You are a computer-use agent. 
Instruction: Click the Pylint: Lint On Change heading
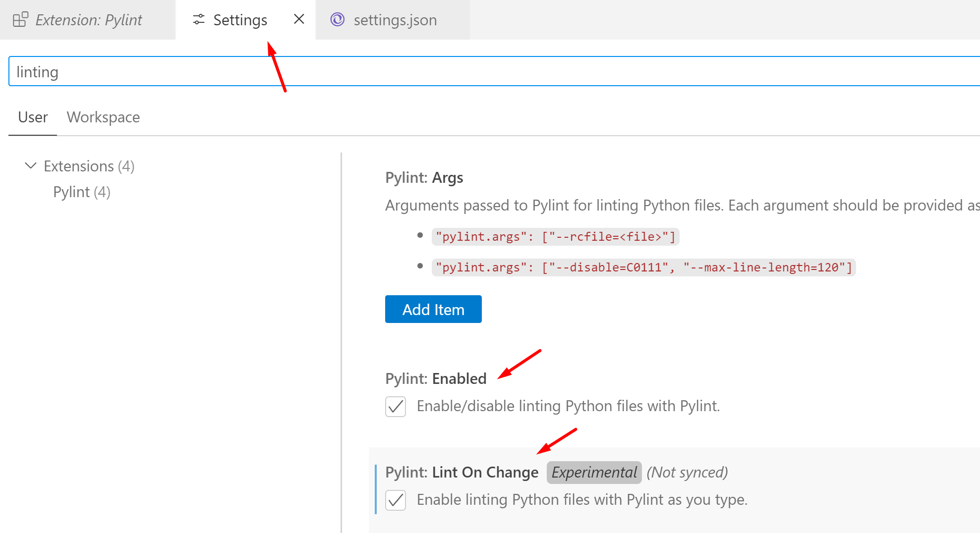click(461, 473)
